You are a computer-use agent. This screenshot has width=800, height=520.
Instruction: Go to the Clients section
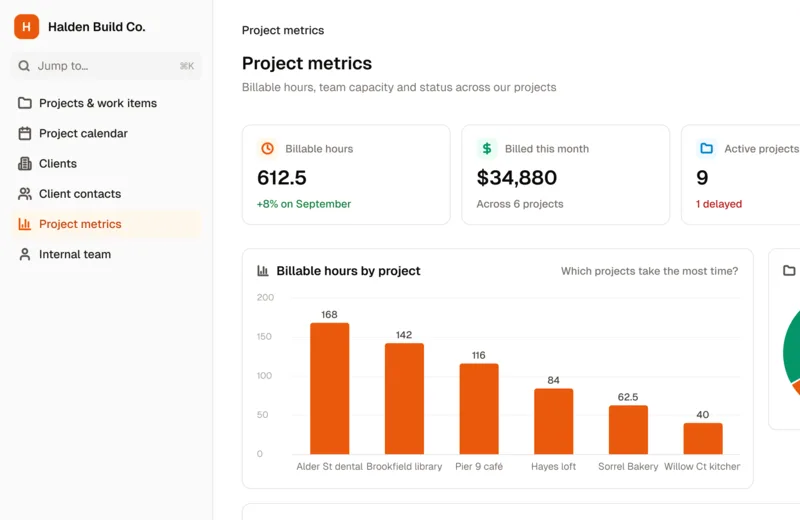click(x=106, y=163)
